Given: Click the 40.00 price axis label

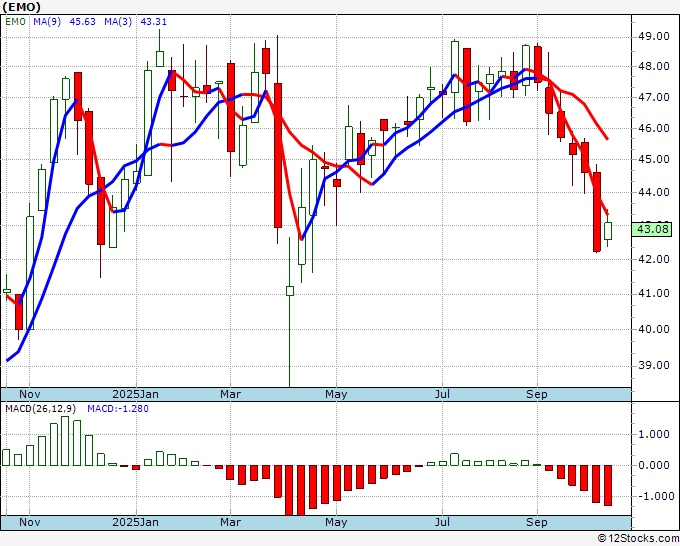Looking at the screenshot, I should coord(653,329).
